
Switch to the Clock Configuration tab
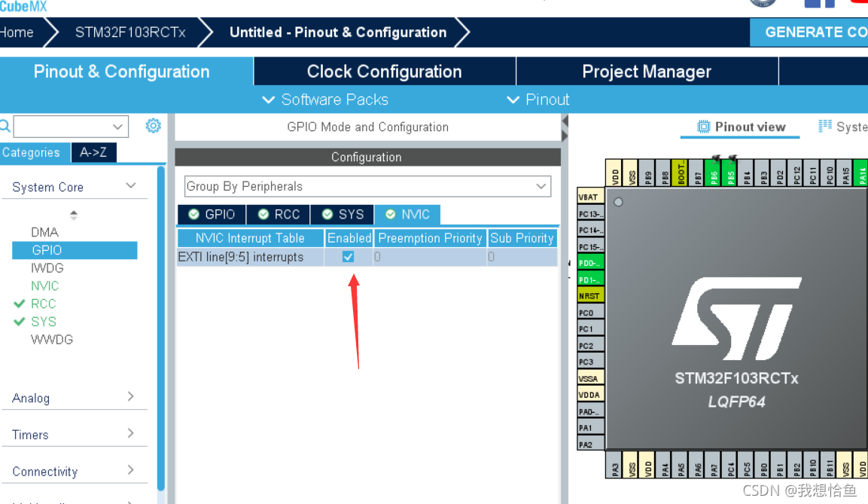pos(385,72)
